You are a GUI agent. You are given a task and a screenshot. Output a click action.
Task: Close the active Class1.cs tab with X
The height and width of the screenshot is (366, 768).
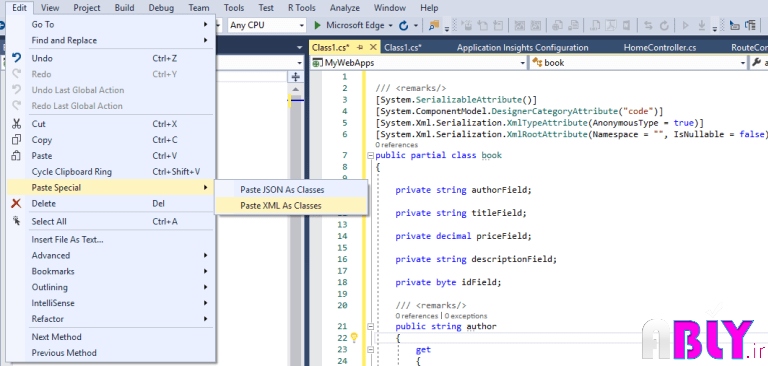pos(373,48)
